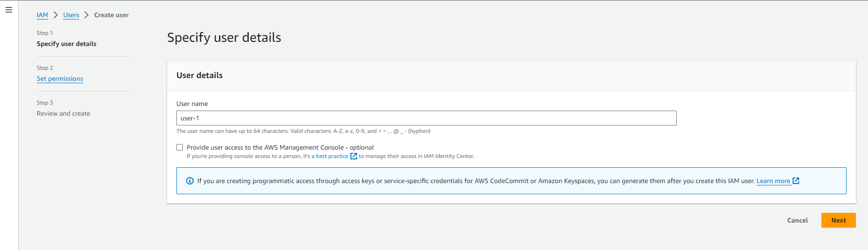Open the Learn more link
Image resolution: width=868 pixels, height=250 pixels.
773,181
